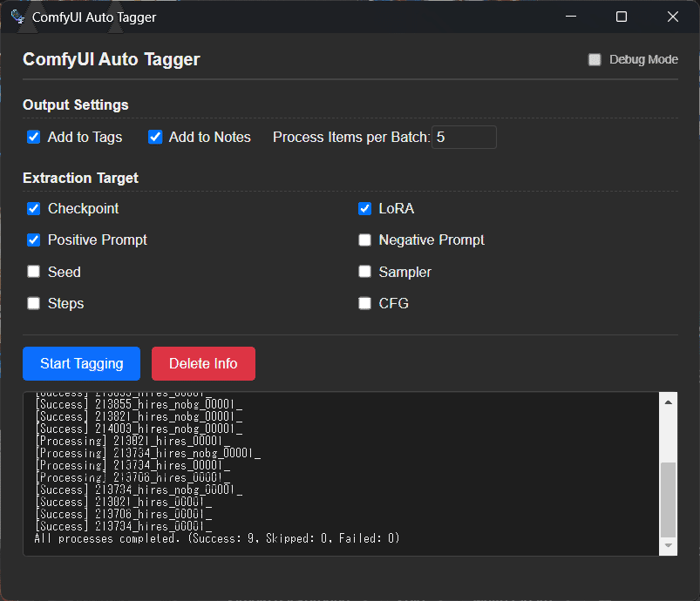Screen dimensions: 700x601
Task: Click the ComfyUI Auto Tagger app icon
Action: (x=17, y=17)
